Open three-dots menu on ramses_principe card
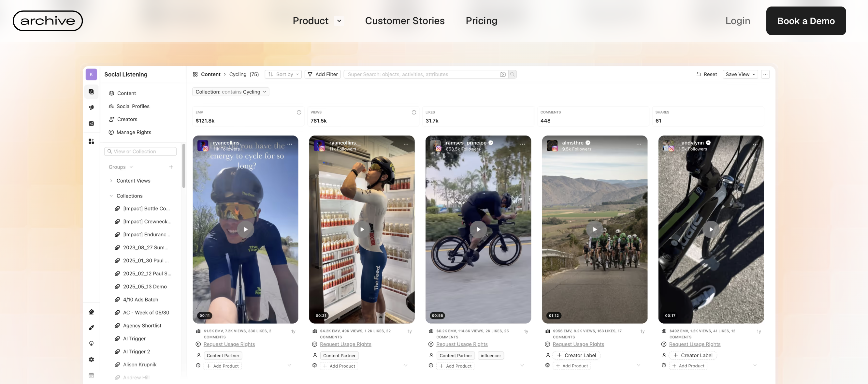 pyautogui.click(x=522, y=144)
